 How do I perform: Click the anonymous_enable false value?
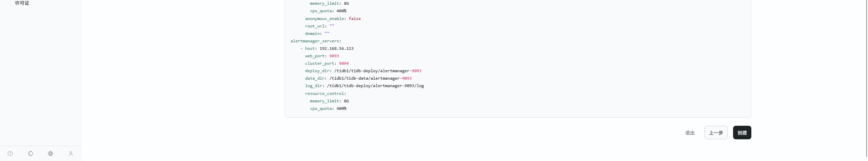click(x=355, y=19)
